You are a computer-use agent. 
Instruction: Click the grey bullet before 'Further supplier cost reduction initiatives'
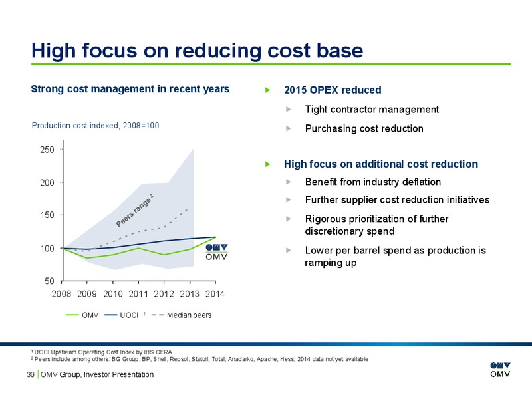tap(289, 200)
